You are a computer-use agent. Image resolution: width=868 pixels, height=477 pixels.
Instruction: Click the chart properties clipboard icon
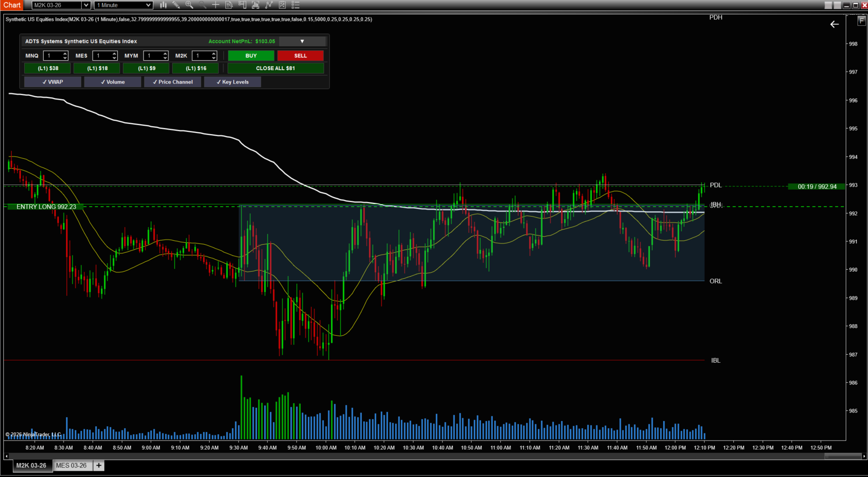point(282,5)
